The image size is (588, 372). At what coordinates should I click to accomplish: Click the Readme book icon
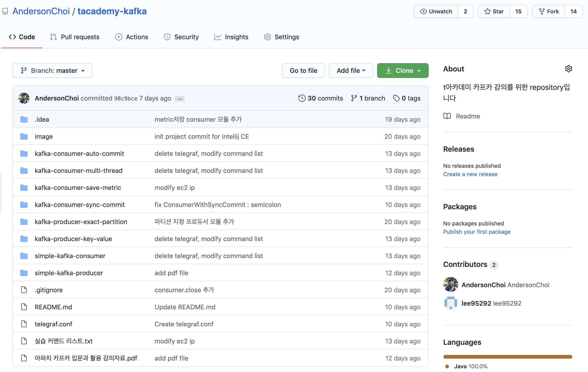[447, 116]
